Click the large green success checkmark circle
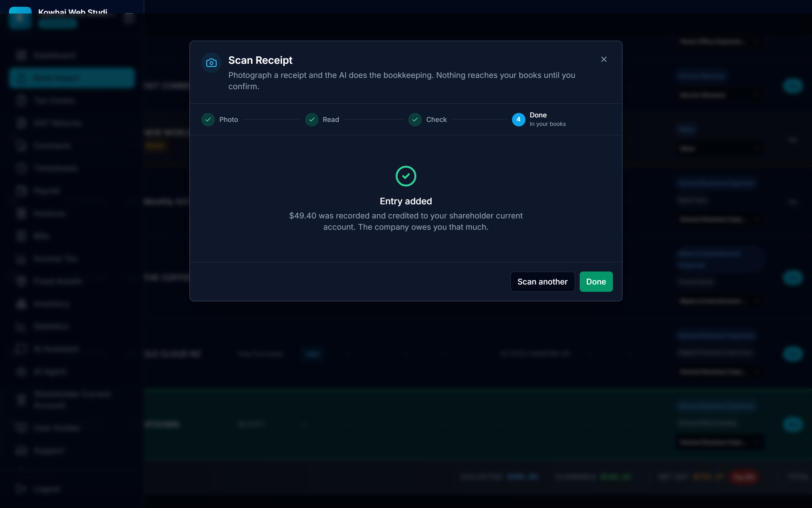 (406, 176)
